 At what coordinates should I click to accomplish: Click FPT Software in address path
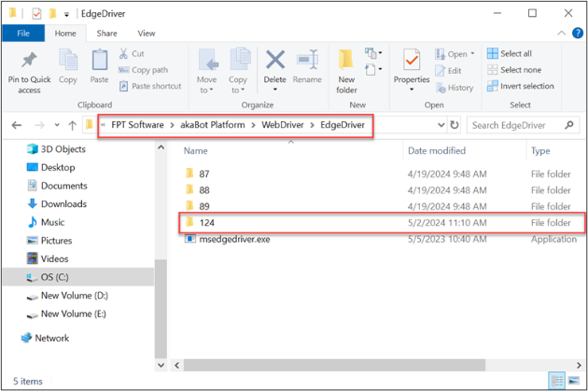(137, 125)
